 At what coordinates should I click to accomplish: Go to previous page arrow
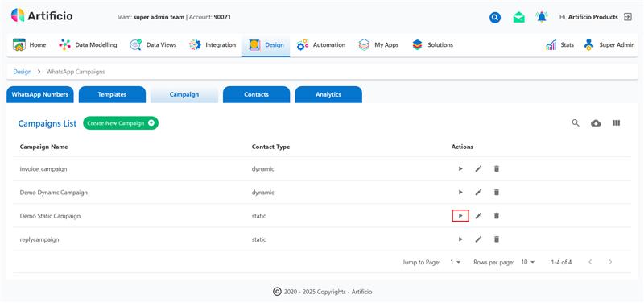pyautogui.click(x=590, y=262)
